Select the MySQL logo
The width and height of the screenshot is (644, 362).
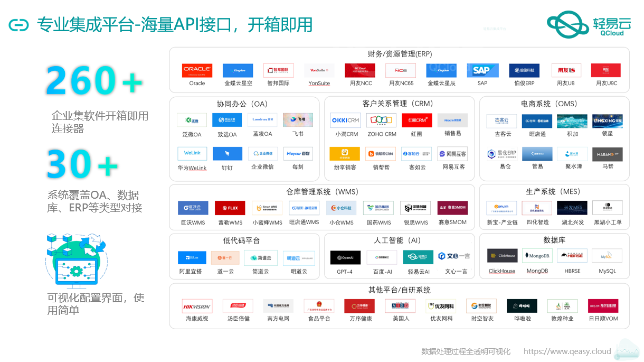click(x=607, y=255)
